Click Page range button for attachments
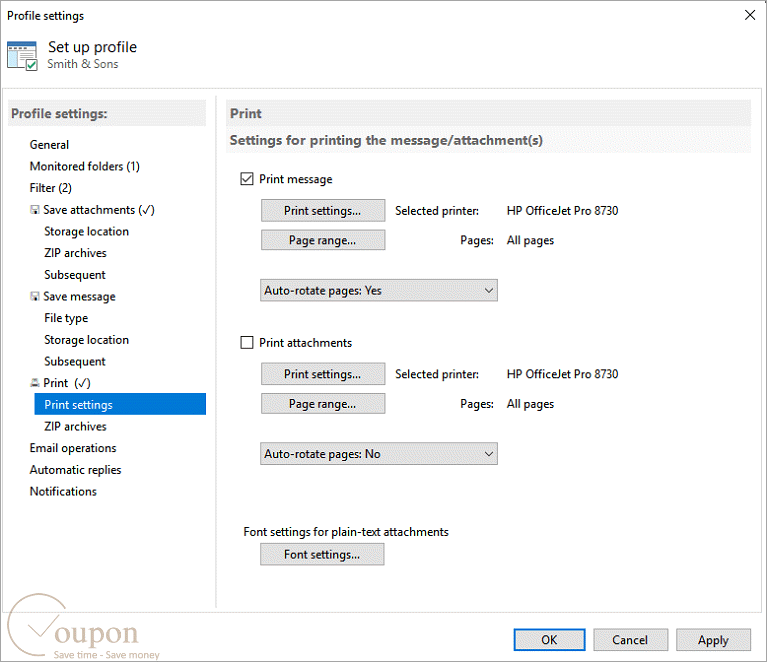The height and width of the screenshot is (662, 767). click(x=323, y=404)
